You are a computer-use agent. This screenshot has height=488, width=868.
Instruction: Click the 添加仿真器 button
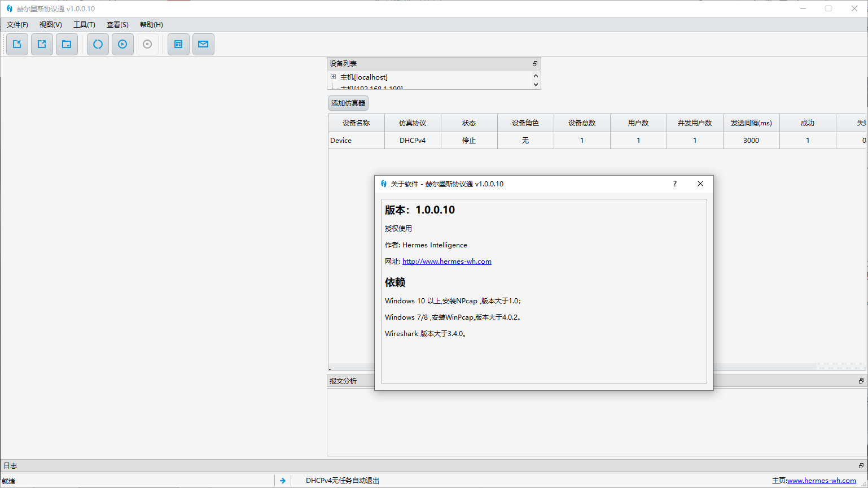[348, 103]
